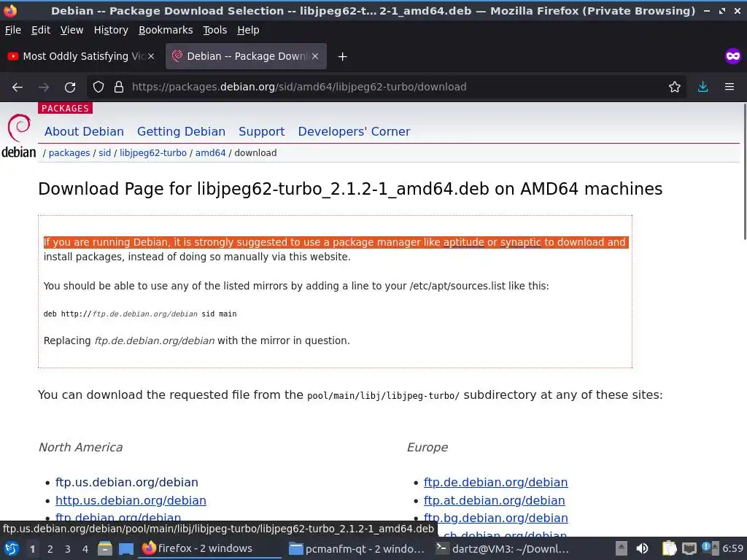Click the Europe region heading
Image resolution: width=747 pixels, height=560 pixels.
coord(427,447)
